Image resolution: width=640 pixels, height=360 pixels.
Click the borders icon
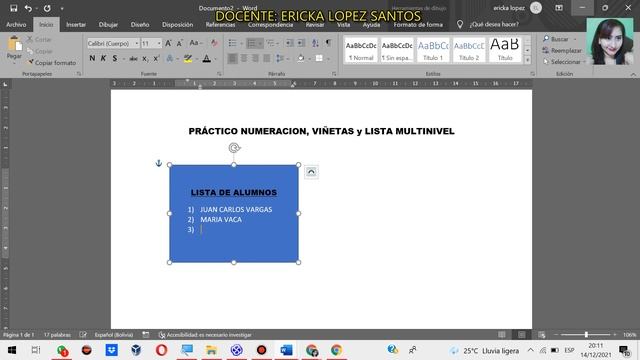point(319,59)
